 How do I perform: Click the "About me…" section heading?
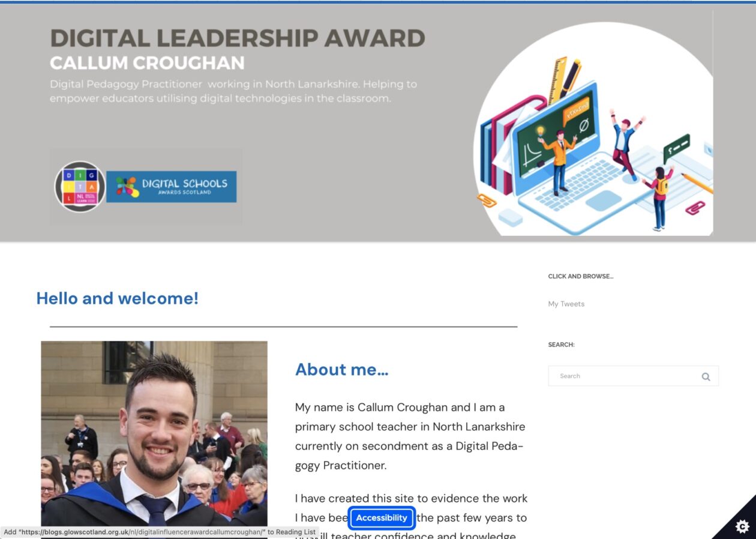click(341, 369)
